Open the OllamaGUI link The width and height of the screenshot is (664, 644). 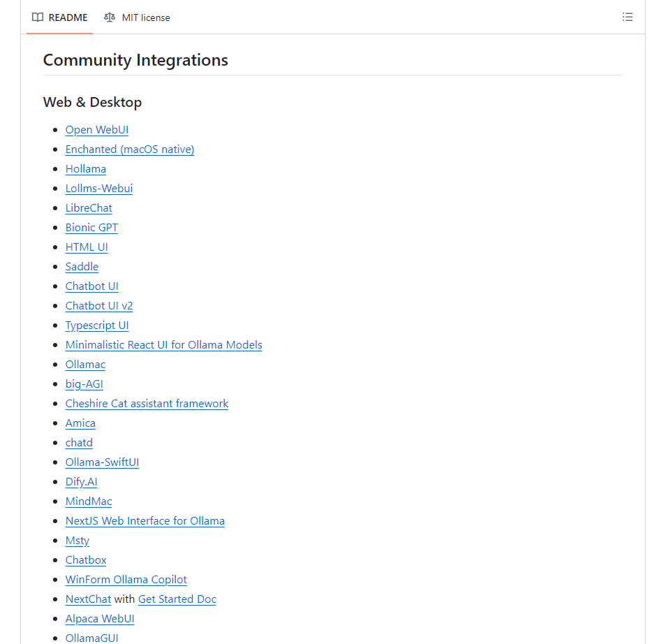pyautogui.click(x=91, y=638)
